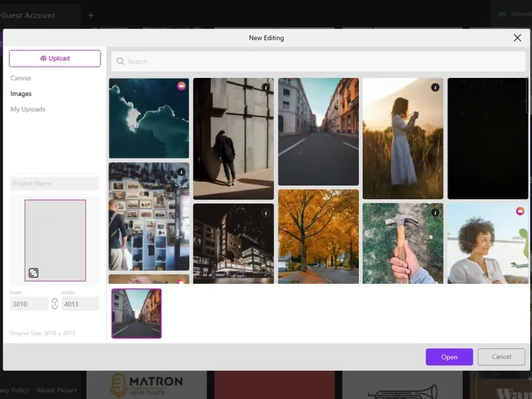The image size is (532, 399).
Task: Close the New Editing dialog
Action: click(517, 38)
